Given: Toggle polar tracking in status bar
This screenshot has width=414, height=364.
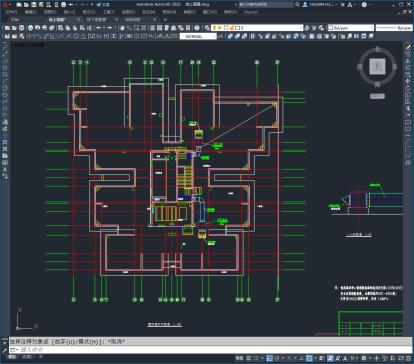Looking at the screenshot, I should [x=277, y=358].
